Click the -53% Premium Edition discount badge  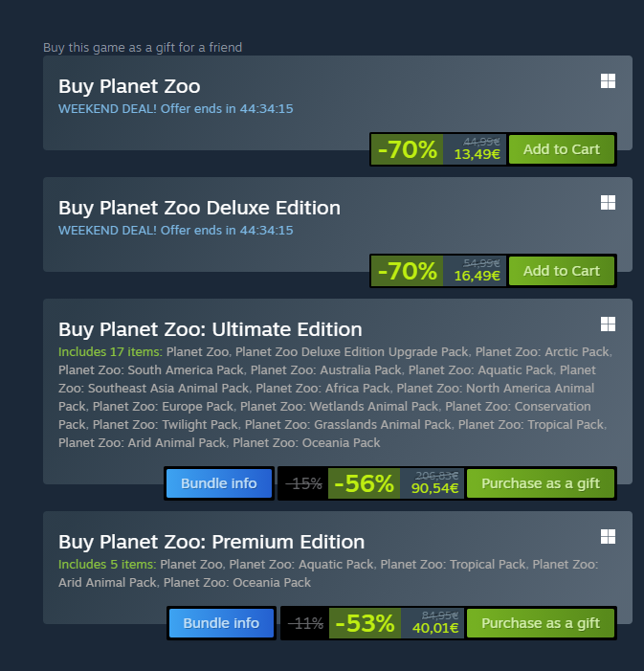pos(365,623)
